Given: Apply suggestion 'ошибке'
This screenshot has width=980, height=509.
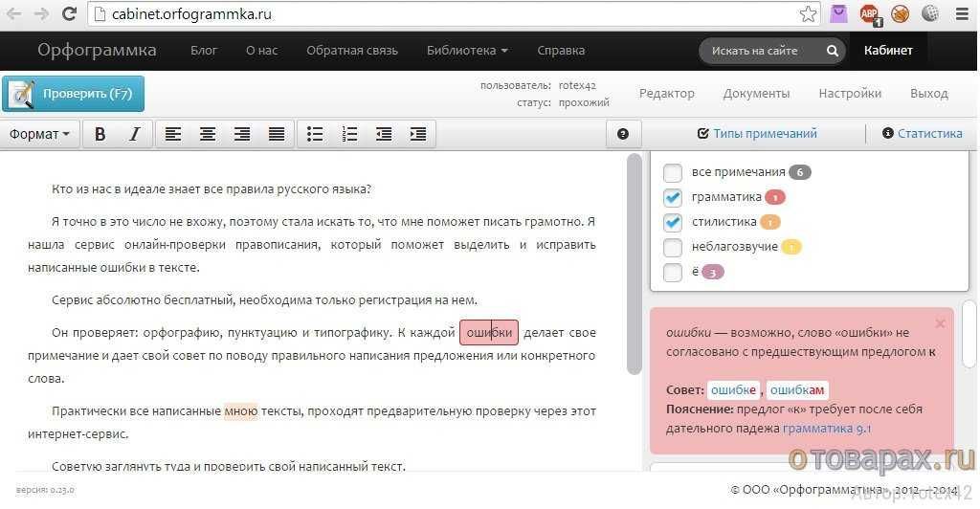Looking at the screenshot, I should [733, 390].
